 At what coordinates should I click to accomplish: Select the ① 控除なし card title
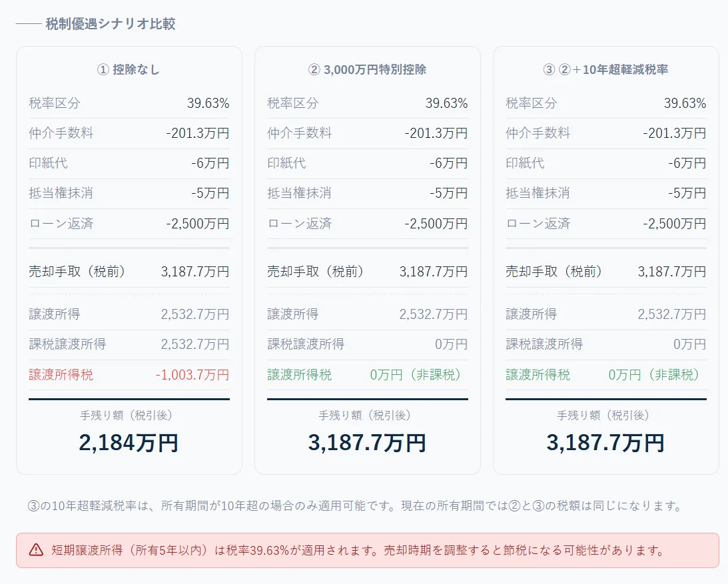point(129,70)
